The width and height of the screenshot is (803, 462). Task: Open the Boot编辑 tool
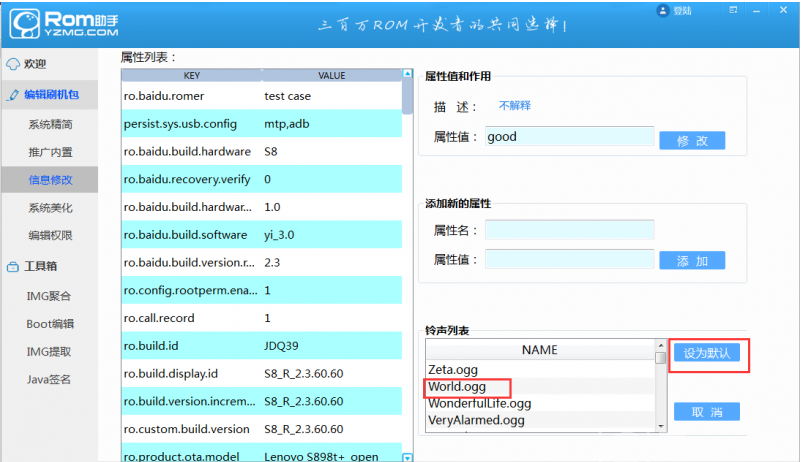pos(49,324)
